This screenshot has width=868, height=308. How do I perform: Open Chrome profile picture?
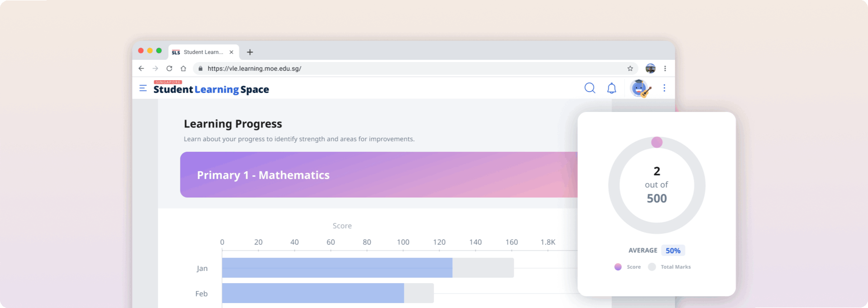click(x=650, y=68)
